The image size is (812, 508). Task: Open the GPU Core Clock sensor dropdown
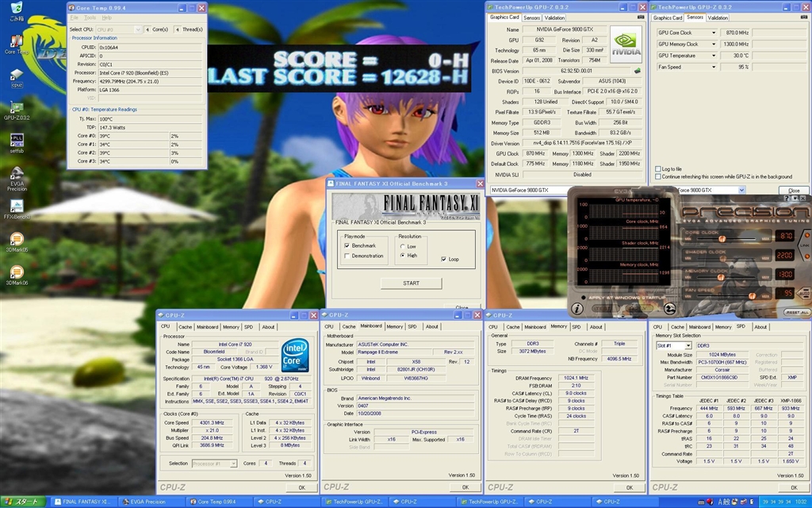(x=714, y=33)
